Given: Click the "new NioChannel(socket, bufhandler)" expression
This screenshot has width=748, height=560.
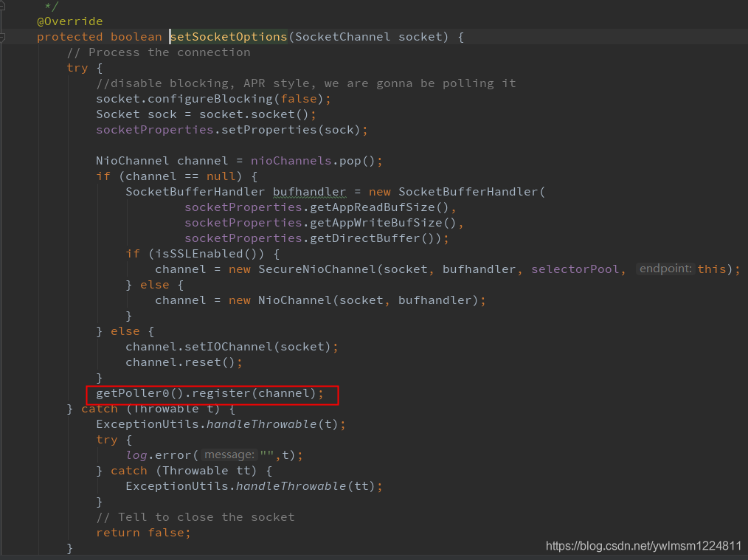Looking at the screenshot, I should 353,300.
